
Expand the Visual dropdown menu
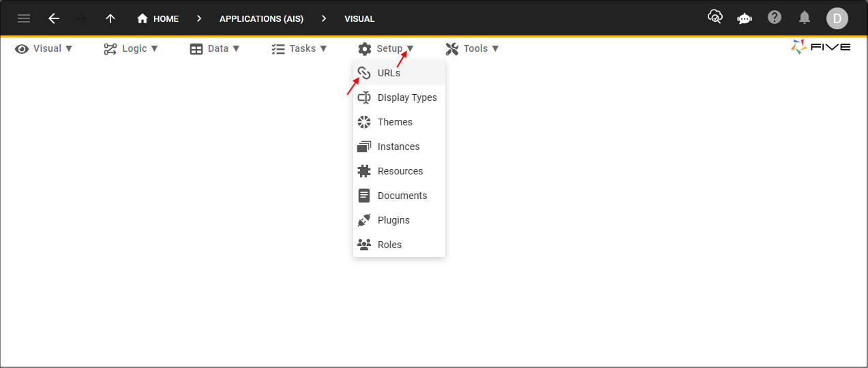pos(44,48)
